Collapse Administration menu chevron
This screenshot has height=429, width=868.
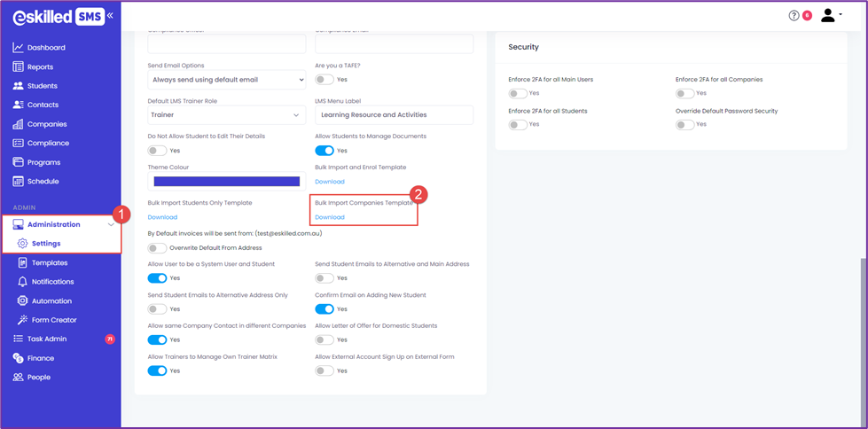point(111,224)
